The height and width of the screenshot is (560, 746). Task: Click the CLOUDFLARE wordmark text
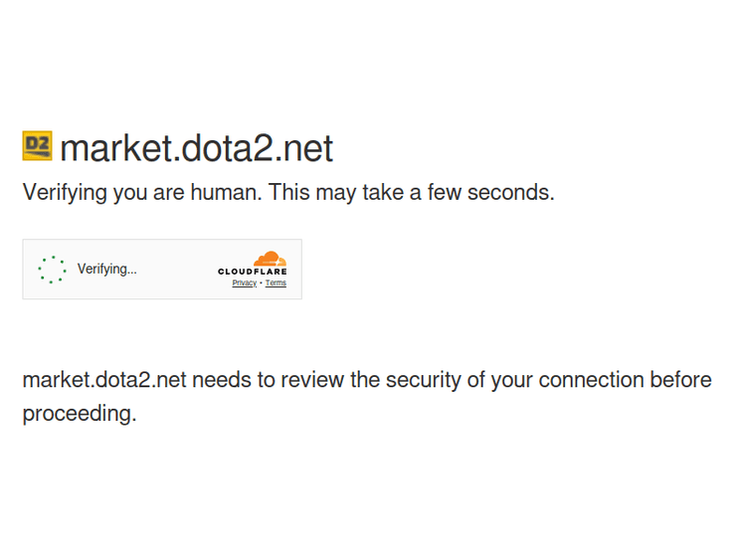pos(253,272)
